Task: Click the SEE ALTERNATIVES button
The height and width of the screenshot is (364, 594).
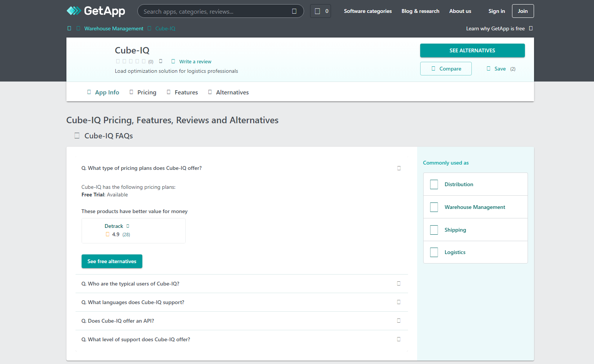Action: [472, 50]
